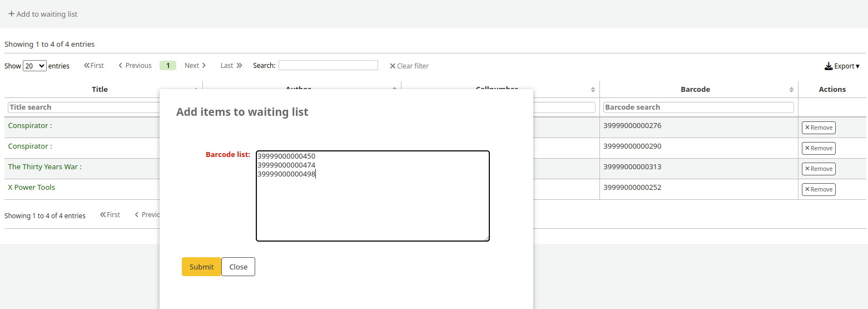Open the Show entries count dropdown
Viewport: 868px width, 309px height.
coord(34,66)
